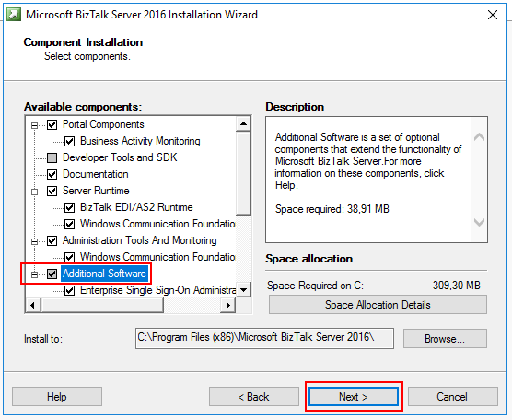The width and height of the screenshot is (512, 420).
Task: Select Business Activity Monitoring in the tree
Action: coord(140,141)
